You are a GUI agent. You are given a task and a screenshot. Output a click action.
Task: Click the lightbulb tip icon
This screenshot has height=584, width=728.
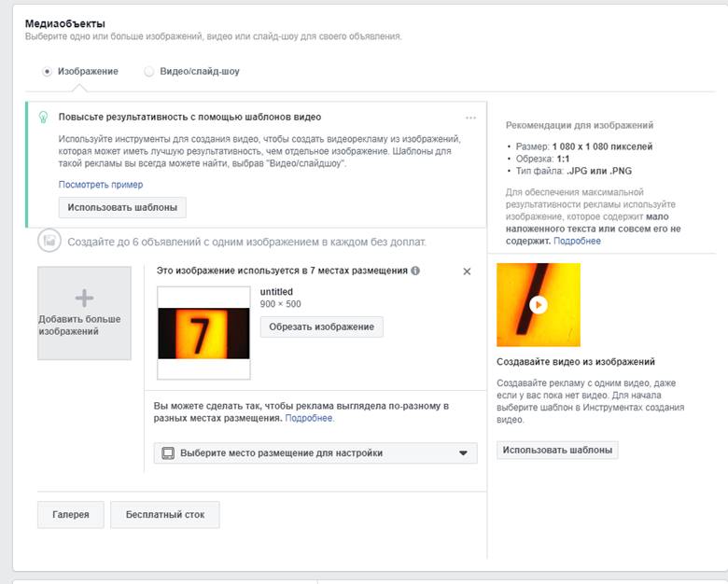(42, 118)
